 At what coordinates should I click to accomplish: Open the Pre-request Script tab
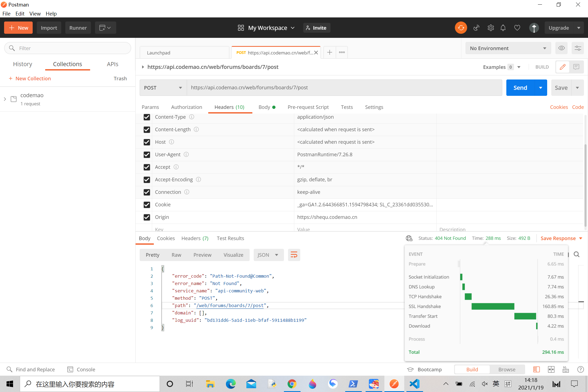tap(308, 107)
